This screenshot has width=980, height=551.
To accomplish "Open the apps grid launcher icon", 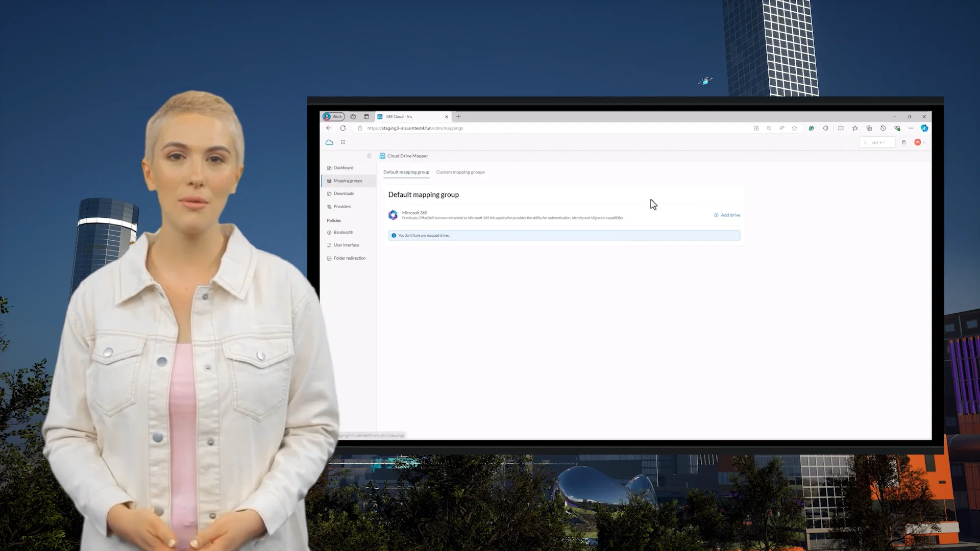I will (x=343, y=142).
